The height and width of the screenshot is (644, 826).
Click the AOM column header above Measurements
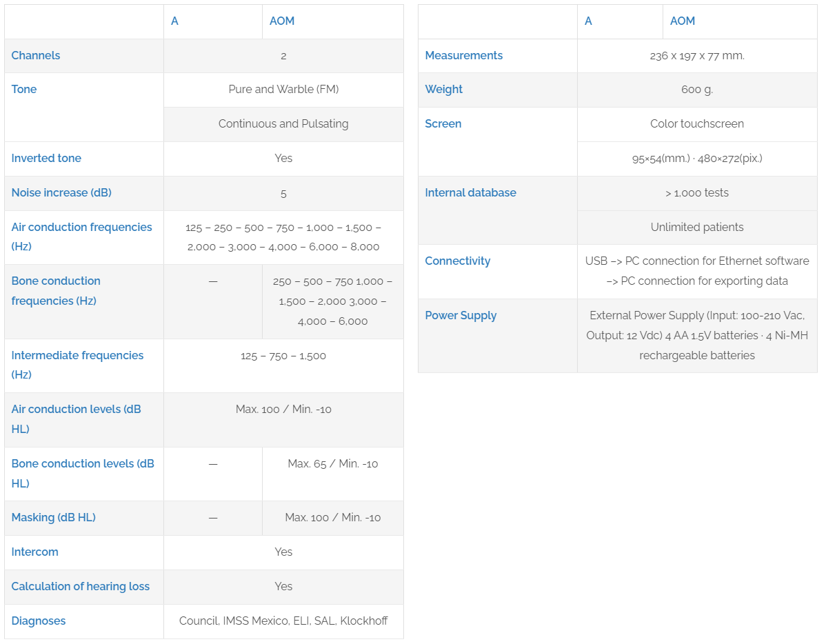682,21
